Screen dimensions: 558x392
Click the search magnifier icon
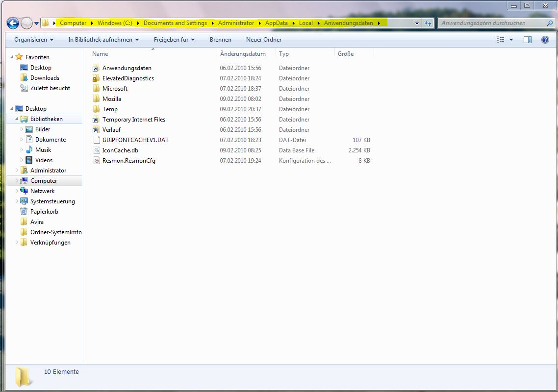pyautogui.click(x=550, y=23)
